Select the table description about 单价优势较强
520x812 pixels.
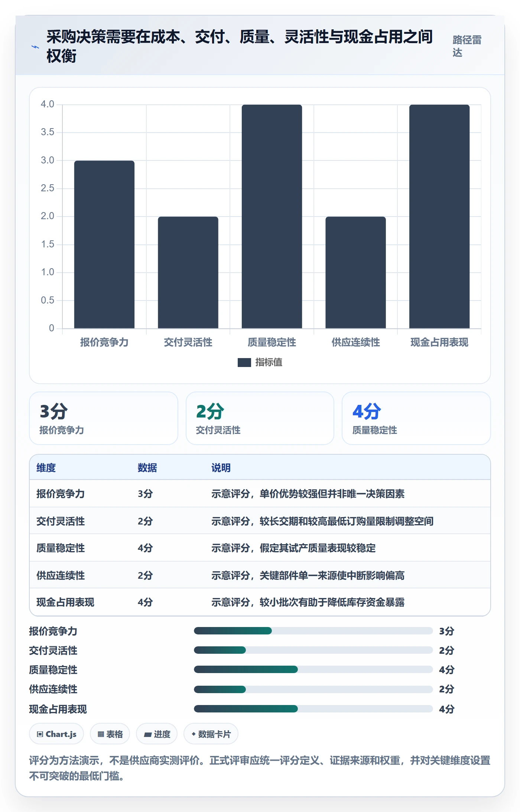point(308,494)
